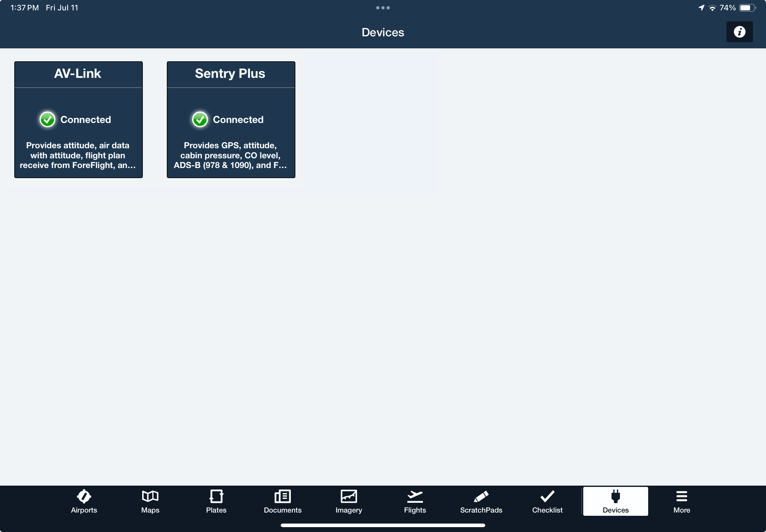Open the Plates tab icon
This screenshot has height=532, width=766.
tap(216, 496)
